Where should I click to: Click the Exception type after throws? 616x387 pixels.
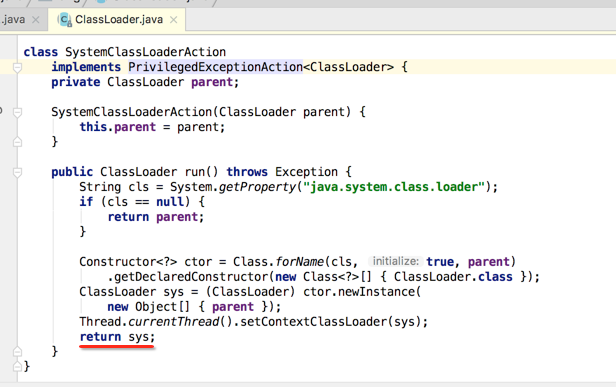tap(306, 172)
